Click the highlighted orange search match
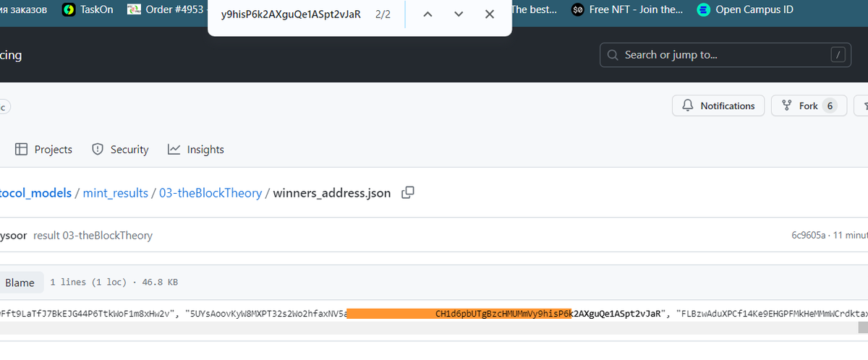Viewport: 868px width, 360px height. pyautogui.click(x=459, y=314)
